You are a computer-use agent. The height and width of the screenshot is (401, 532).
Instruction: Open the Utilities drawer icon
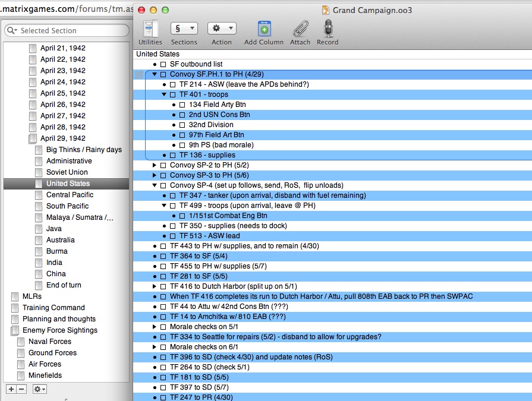pos(150,29)
